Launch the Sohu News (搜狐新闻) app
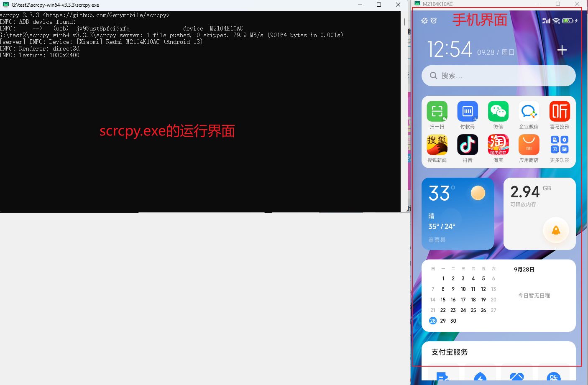The height and width of the screenshot is (385, 588). coord(437,145)
